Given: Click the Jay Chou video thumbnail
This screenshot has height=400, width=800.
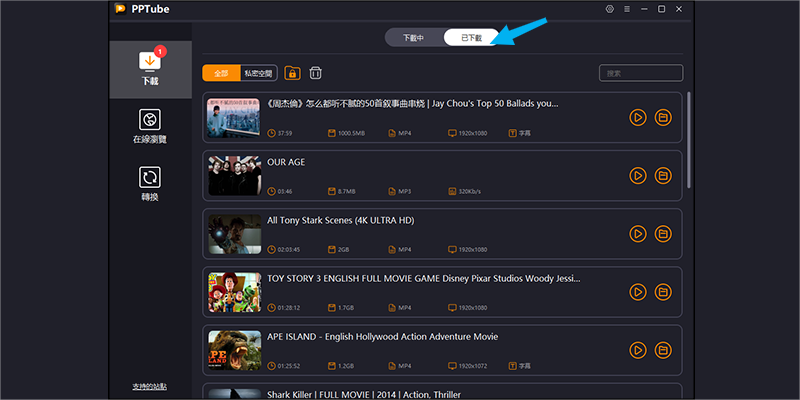Looking at the screenshot, I should click(x=234, y=117).
